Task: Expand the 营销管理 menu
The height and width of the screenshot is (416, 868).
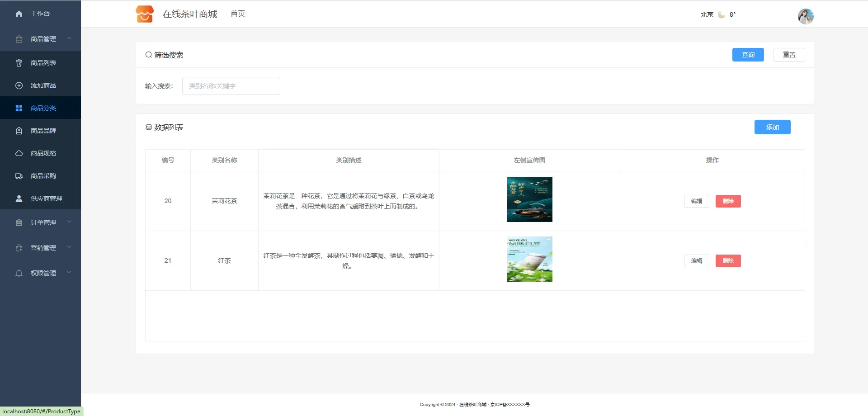Action: (69, 247)
